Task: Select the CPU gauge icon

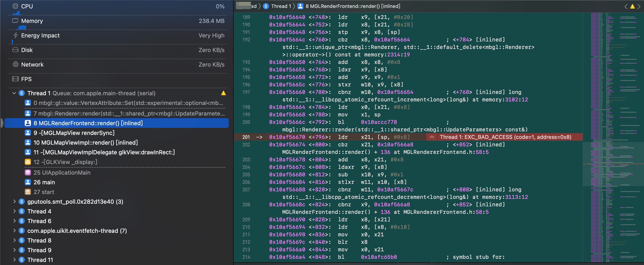Action: [15, 6]
